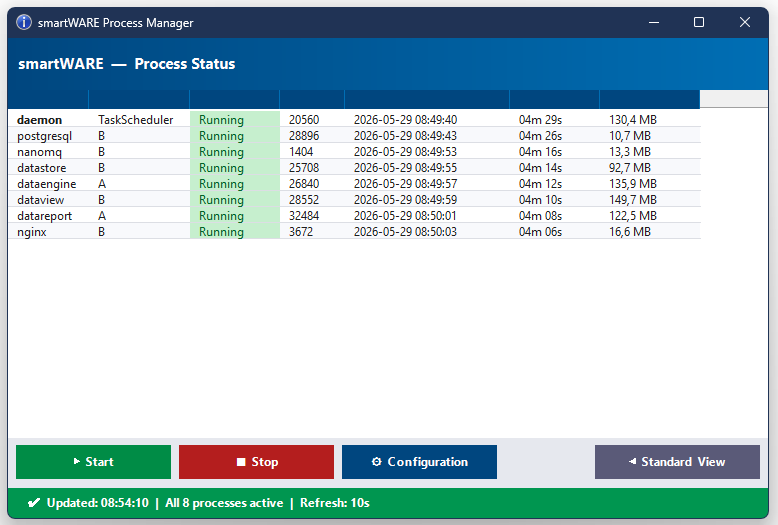Viewport: 778px width, 525px height.
Task: Click PID 28896 in the postgresql row
Action: point(304,136)
